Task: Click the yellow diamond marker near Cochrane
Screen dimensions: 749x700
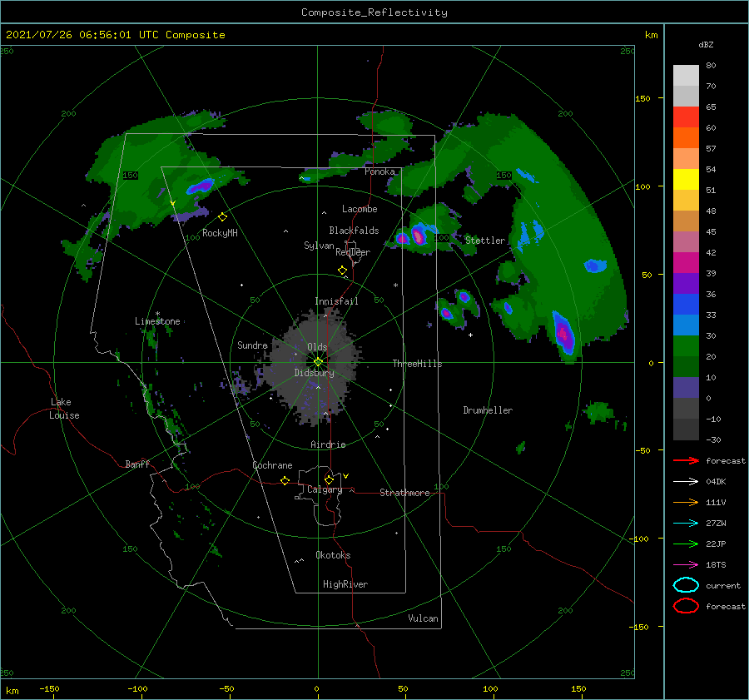Action: (285, 480)
